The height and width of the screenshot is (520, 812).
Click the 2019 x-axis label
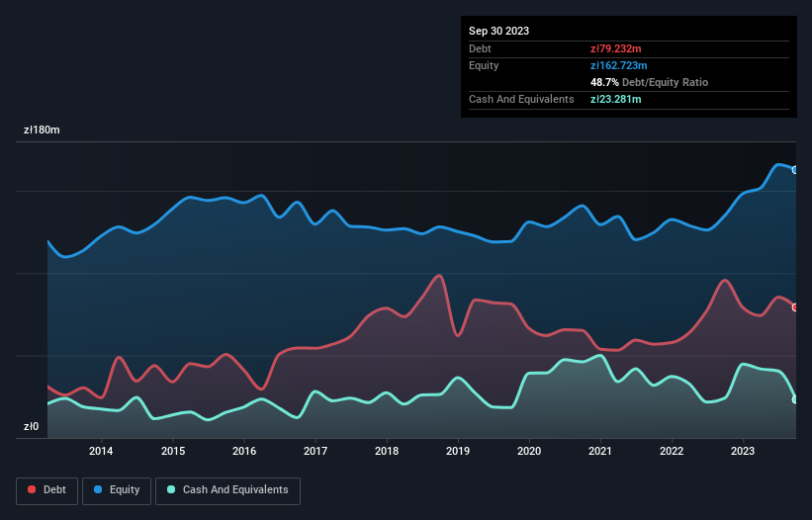(458, 451)
